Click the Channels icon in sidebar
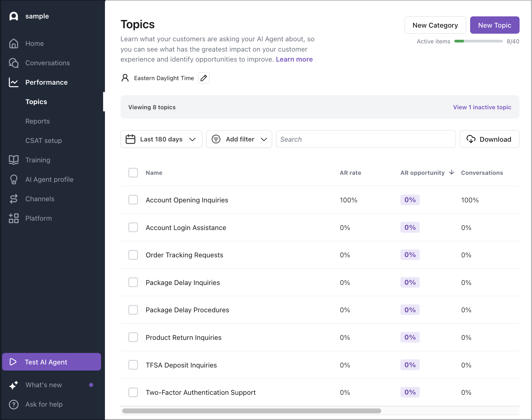 [14, 199]
